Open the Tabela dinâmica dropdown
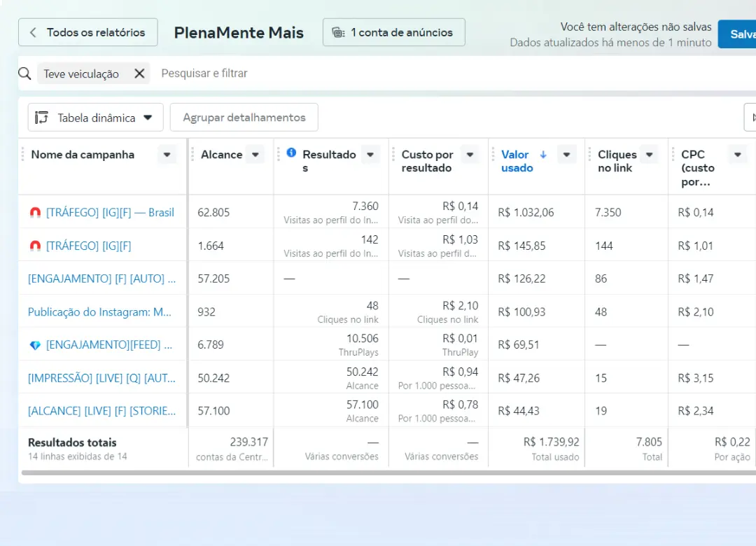This screenshot has width=756, height=546. (x=148, y=118)
